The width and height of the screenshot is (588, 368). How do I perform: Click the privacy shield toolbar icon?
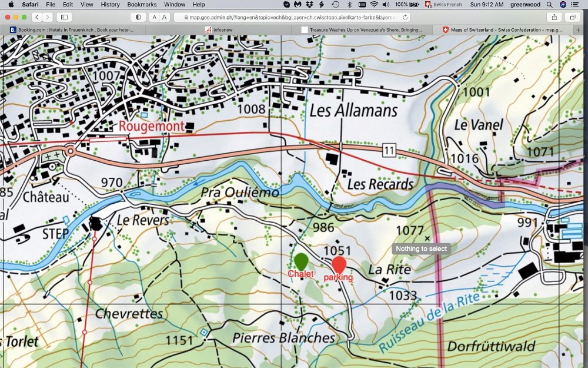tap(138, 18)
